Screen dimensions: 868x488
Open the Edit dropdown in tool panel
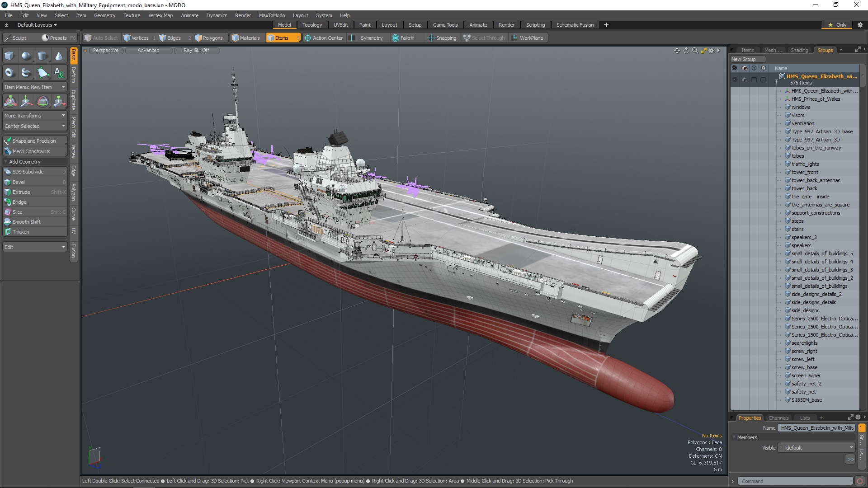point(35,247)
